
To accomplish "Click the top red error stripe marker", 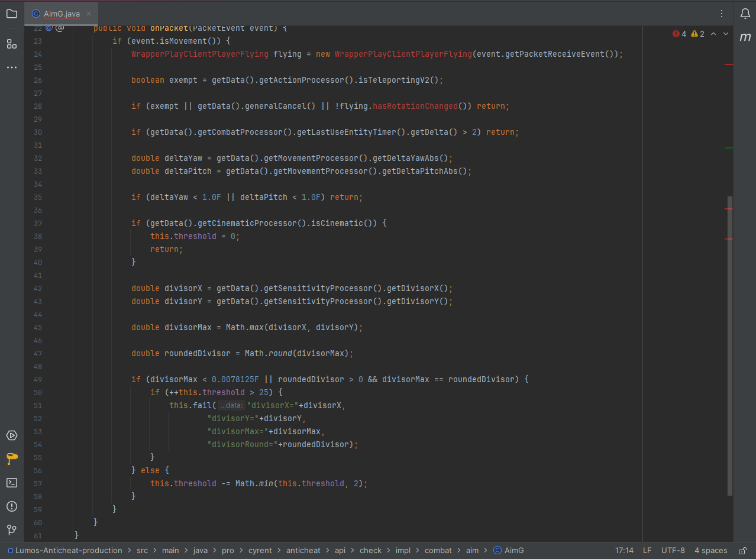I will click(729, 64).
